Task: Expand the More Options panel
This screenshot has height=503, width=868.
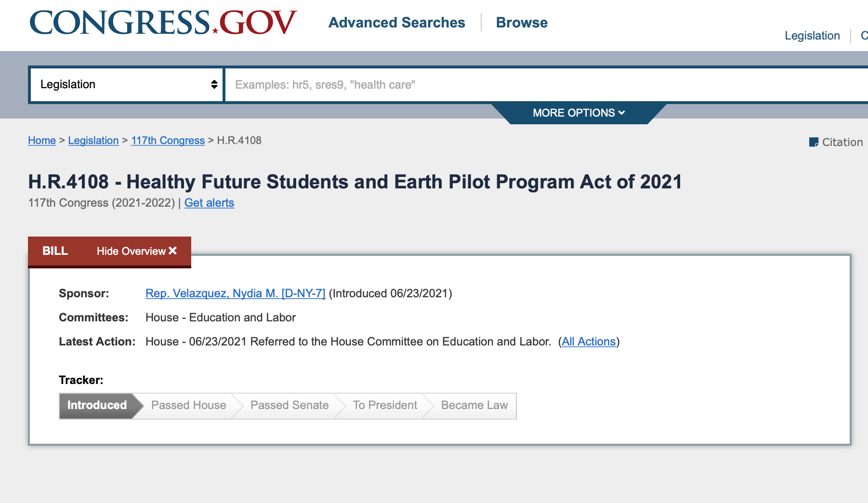Action: tap(579, 113)
